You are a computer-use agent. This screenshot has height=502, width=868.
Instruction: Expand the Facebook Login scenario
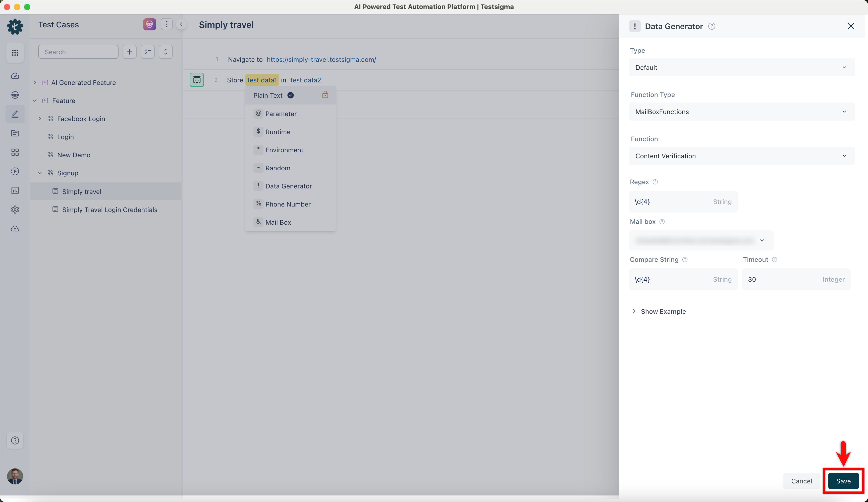40,119
